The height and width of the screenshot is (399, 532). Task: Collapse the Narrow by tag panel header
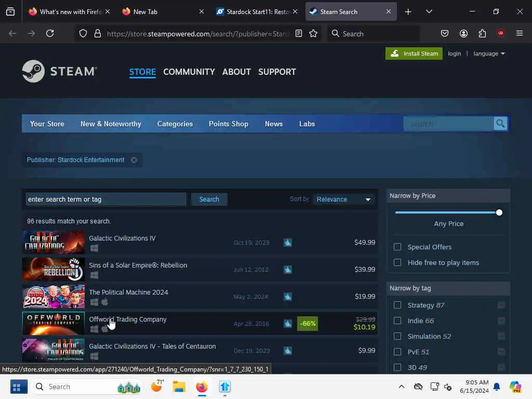[x=448, y=288]
